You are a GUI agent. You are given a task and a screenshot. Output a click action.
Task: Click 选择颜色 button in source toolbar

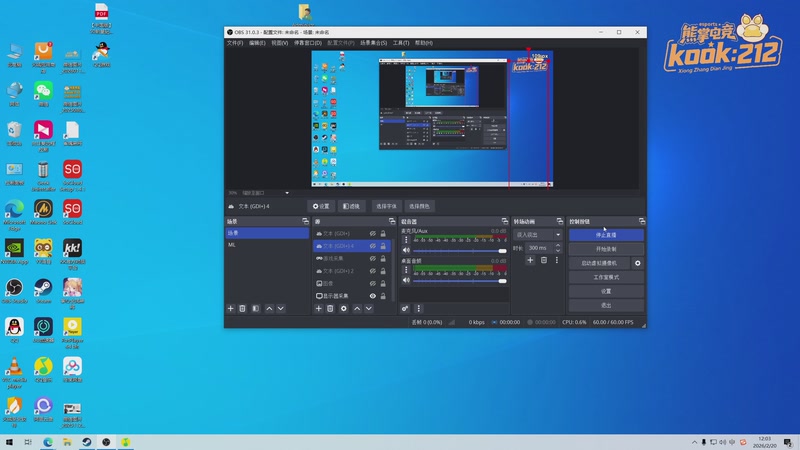(x=419, y=206)
